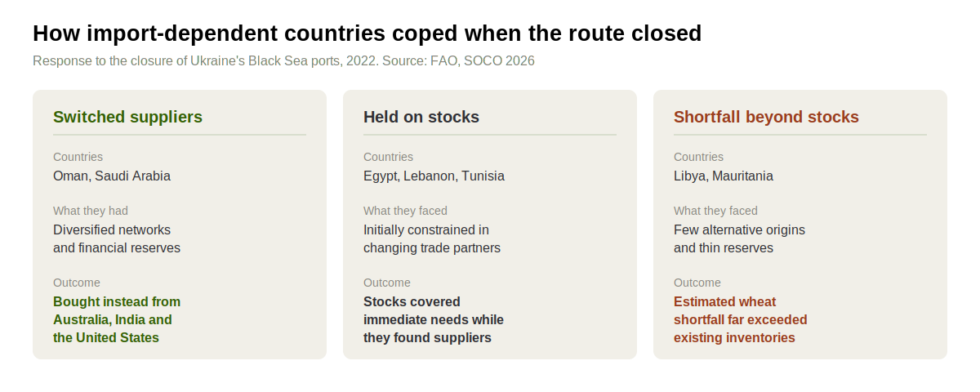Click 'Outcome' label in Shortfall beyond stocks card
Viewport: 980px width, 392px height.
pyautogui.click(x=697, y=283)
